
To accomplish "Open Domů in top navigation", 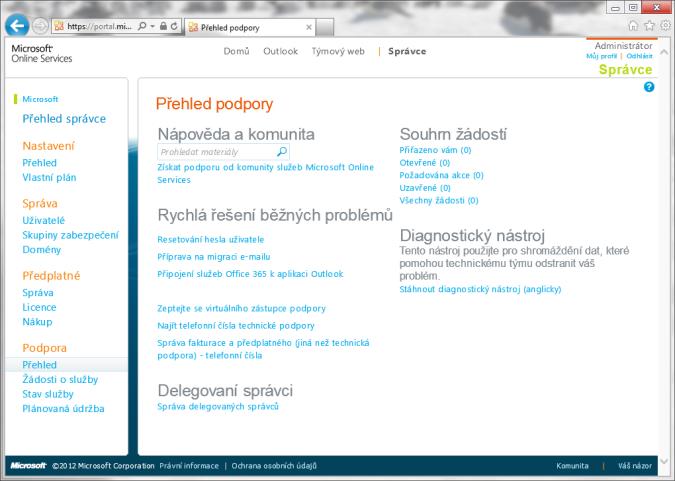I will 236,51.
